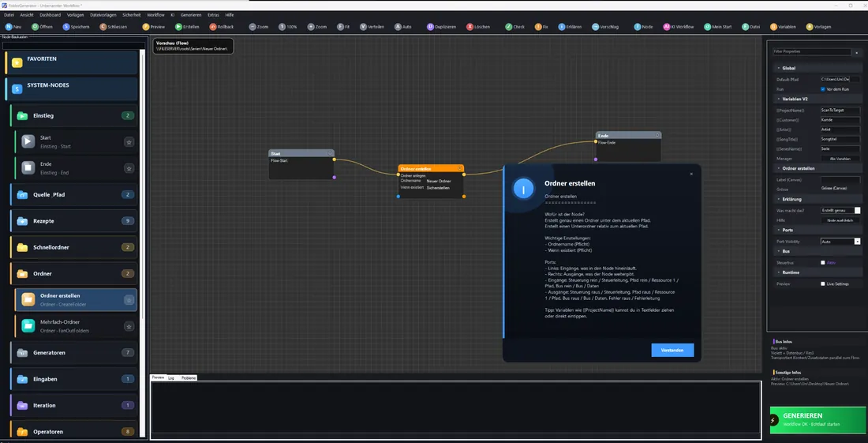868x443 pixels.
Task: Uncheck the Vor dem Run checkbox
Action: [x=822, y=89]
